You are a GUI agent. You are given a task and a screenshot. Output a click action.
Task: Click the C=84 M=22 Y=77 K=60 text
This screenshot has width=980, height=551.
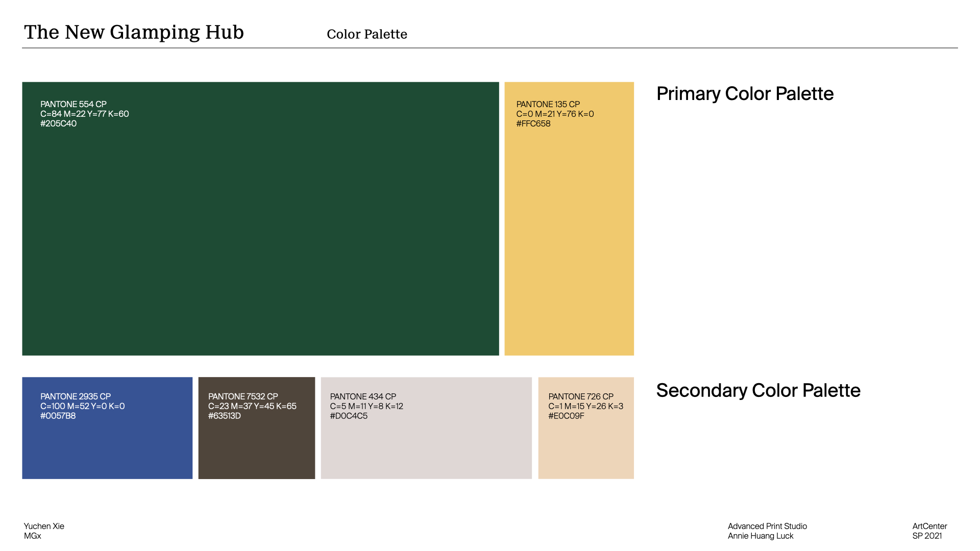85,114
